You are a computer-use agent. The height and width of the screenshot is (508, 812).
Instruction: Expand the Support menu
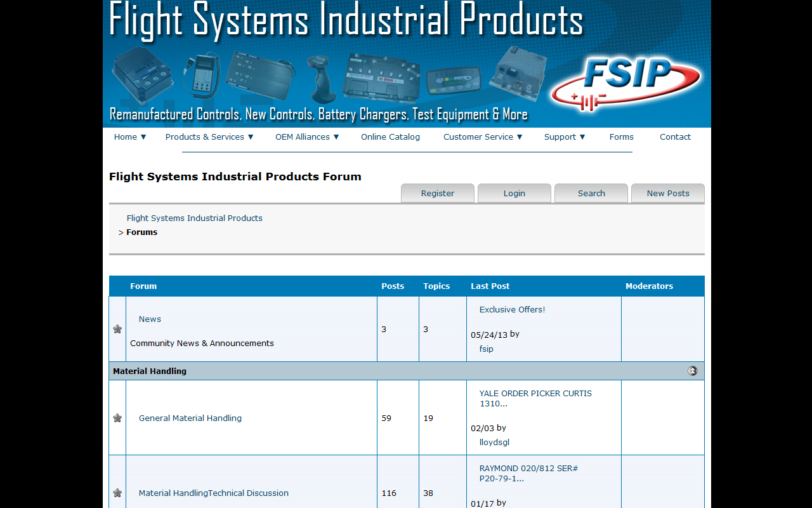[x=564, y=137]
